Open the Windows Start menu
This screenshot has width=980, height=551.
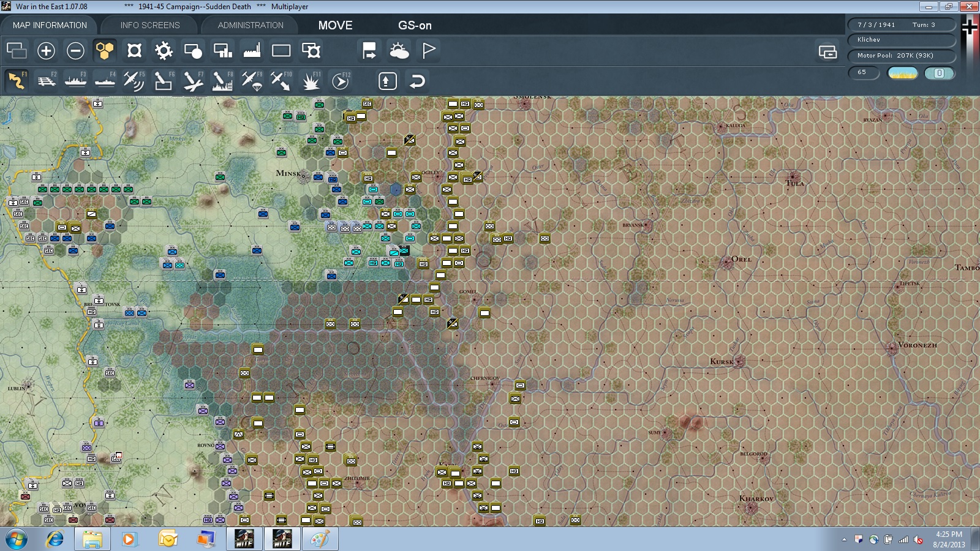[x=17, y=539]
